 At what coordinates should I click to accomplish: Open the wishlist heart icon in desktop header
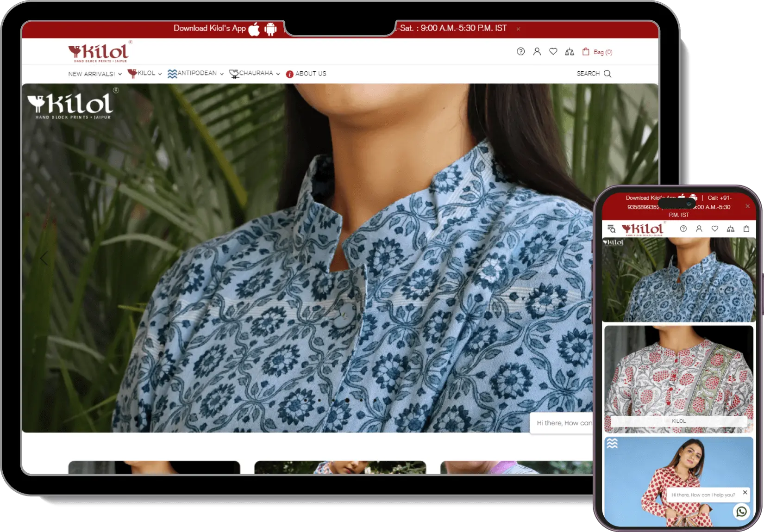coord(553,51)
